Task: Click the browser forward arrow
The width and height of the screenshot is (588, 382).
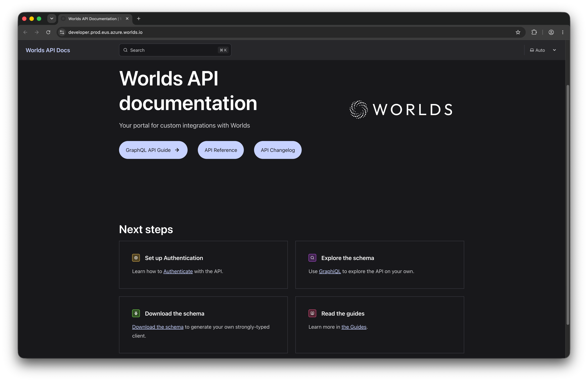Action: [37, 32]
